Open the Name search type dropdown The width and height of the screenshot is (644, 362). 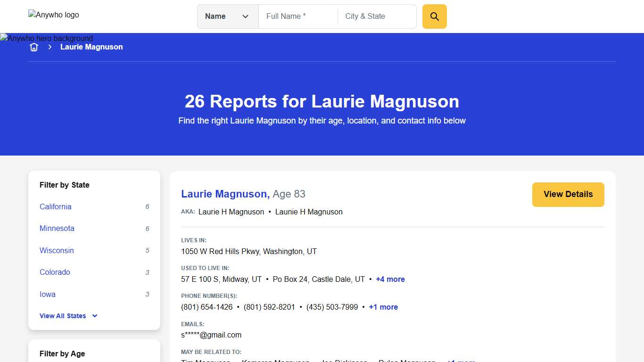tap(228, 16)
